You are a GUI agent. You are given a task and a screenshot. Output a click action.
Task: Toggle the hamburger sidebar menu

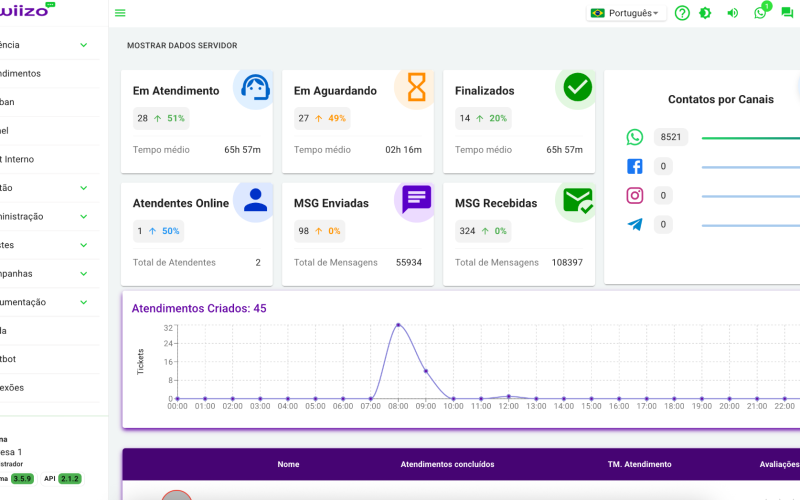click(120, 13)
